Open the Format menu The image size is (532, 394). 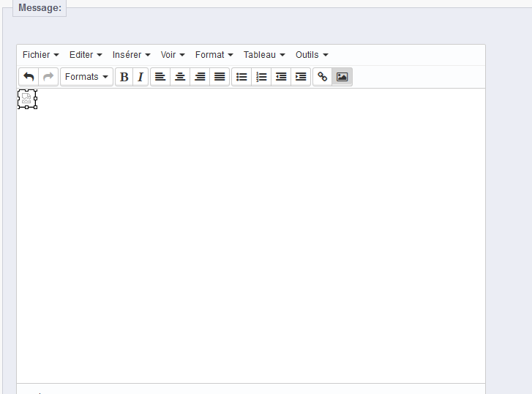click(x=214, y=55)
